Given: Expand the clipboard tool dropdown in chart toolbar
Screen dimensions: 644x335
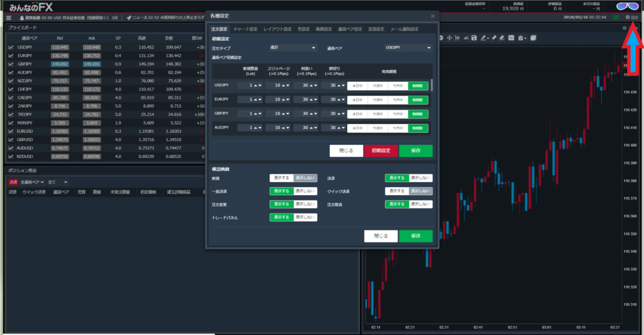Looking at the screenshot, I should (525, 38).
